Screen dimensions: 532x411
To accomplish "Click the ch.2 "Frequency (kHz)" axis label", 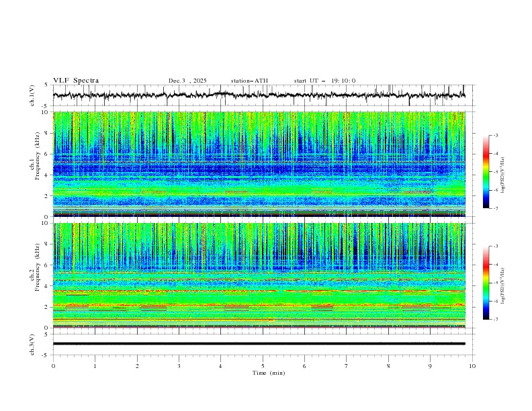I will click(x=38, y=267).
